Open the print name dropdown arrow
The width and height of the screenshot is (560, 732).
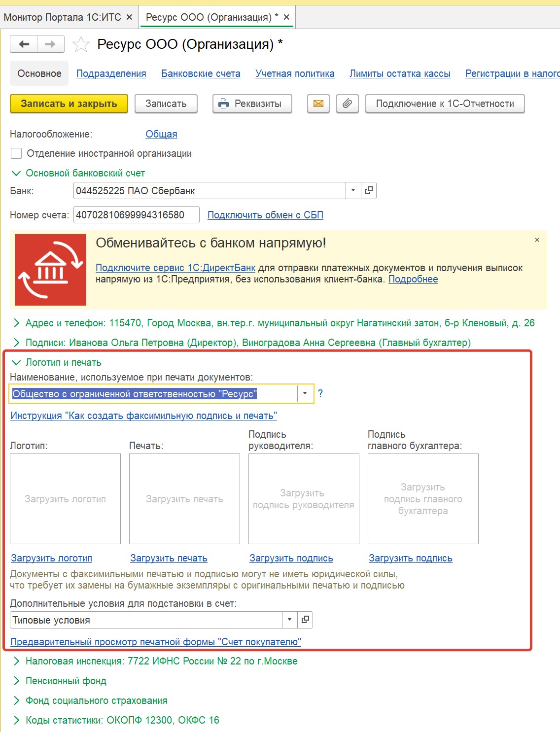[305, 393]
